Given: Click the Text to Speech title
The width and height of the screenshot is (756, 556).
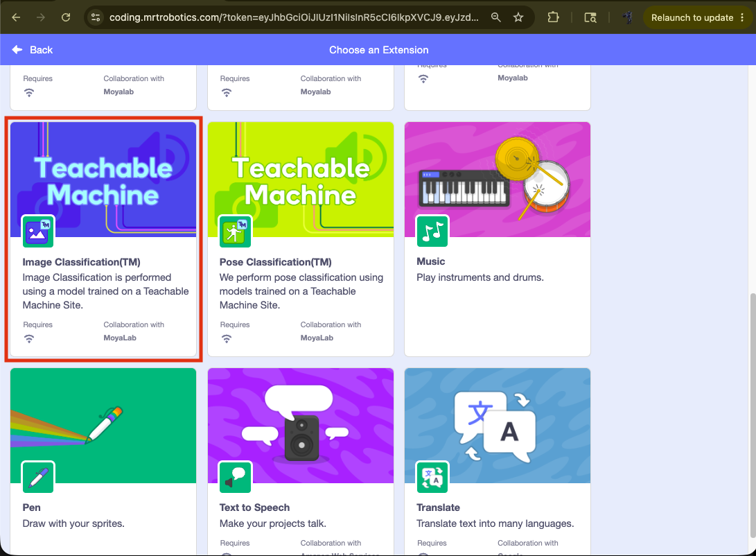Looking at the screenshot, I should click(254, 507).
